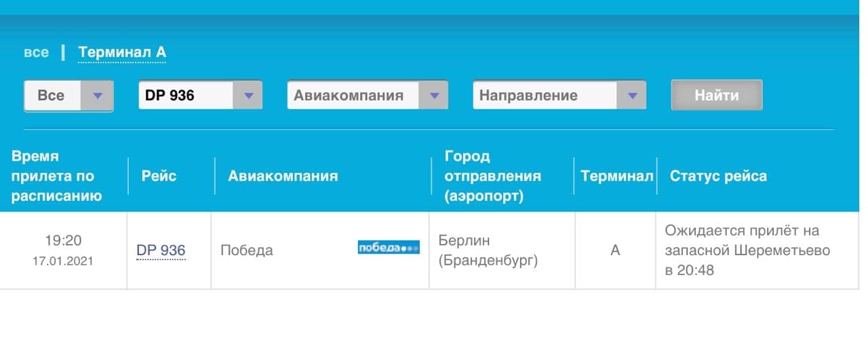Click the "Город отправления (аэропорт)" column header
This screenshot has width=868, height=363.
[492, 176]
